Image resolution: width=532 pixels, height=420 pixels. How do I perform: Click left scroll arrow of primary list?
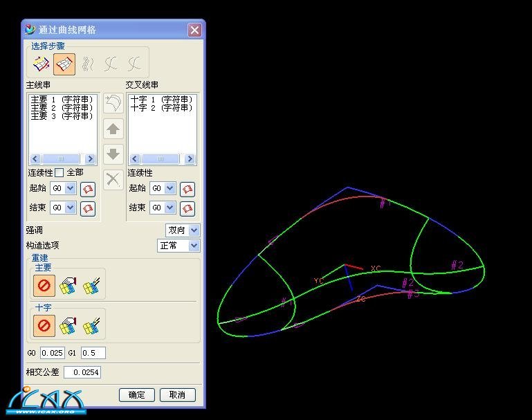pyautogui.click(x=35, y=158)
